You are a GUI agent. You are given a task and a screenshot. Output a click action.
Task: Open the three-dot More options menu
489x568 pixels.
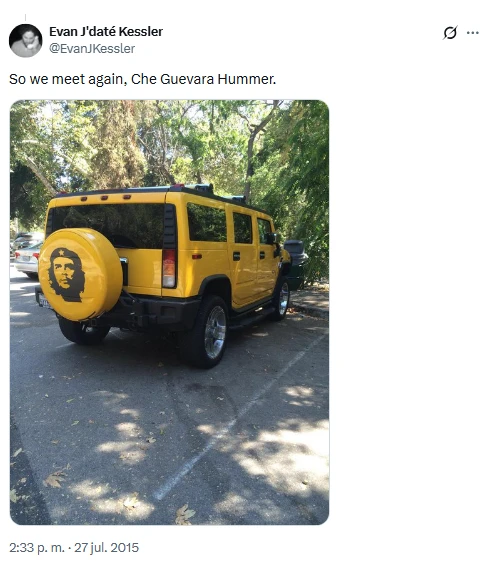473,33
